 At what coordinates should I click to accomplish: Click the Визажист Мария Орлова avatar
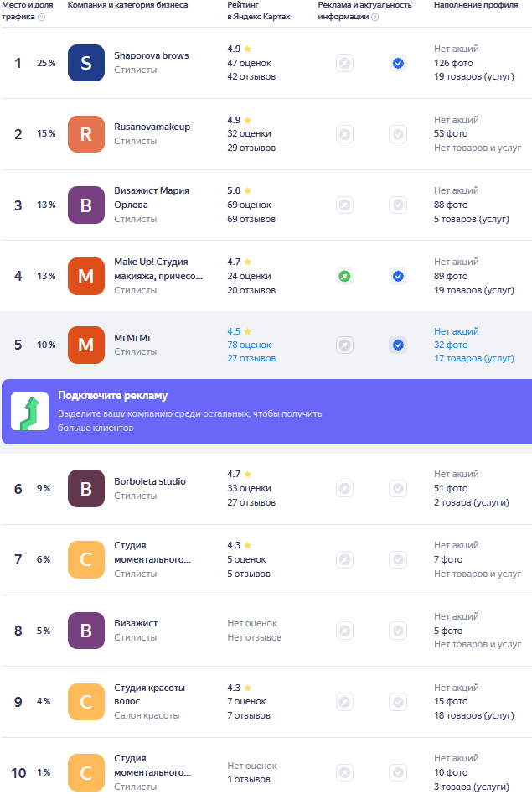point(86,205)
